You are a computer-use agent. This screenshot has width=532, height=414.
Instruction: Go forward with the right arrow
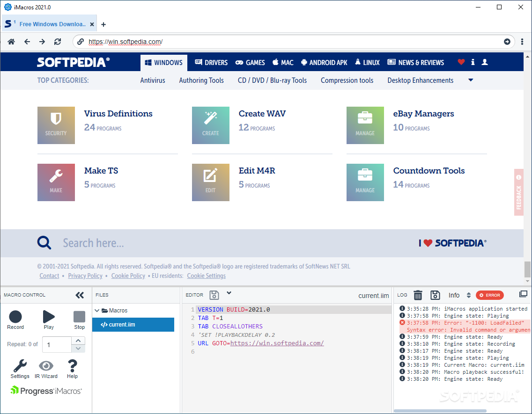(x=42, y=42)
